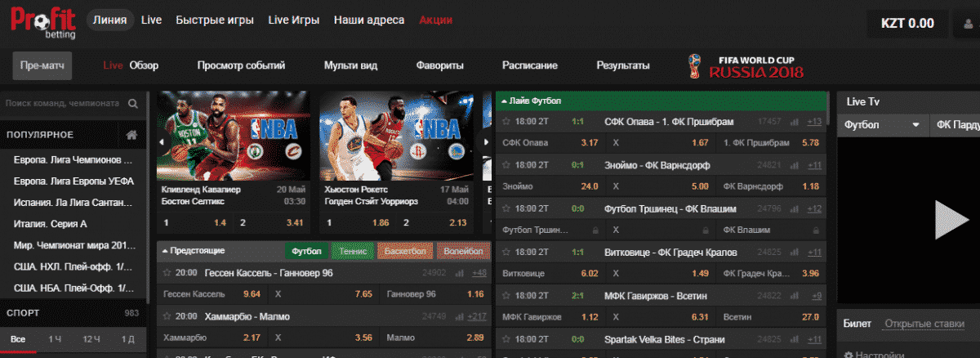Open the FIFA World Cup Russia 2018 banner
The height and width of the screenshot is (358, 980).
(x=745, y=65)
